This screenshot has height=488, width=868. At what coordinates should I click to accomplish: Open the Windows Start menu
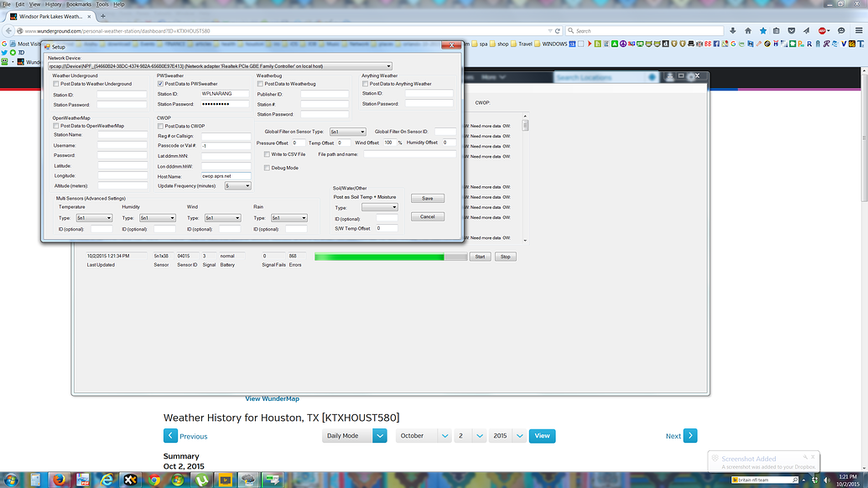point(11,480)
